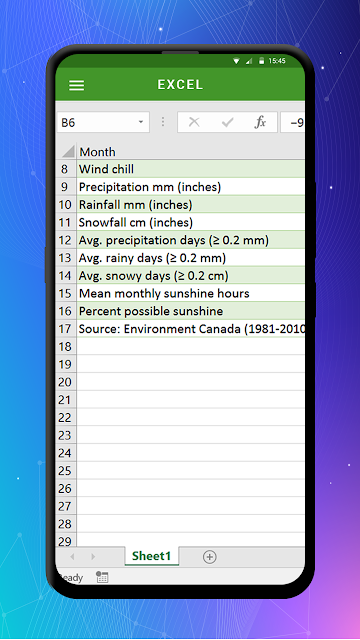
Task: Click the cancel entry X icon
Action: (194, 122)
